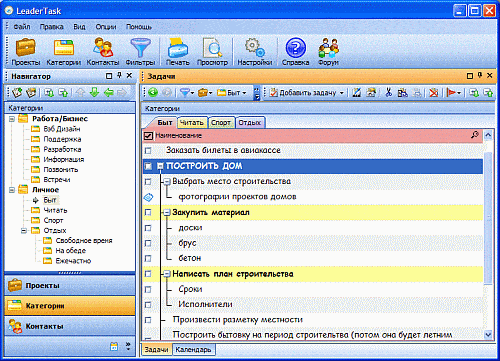Click first icon in Навигатор toolbar
The height and width of the screenshot is (361, 500).
coord(17,92)
